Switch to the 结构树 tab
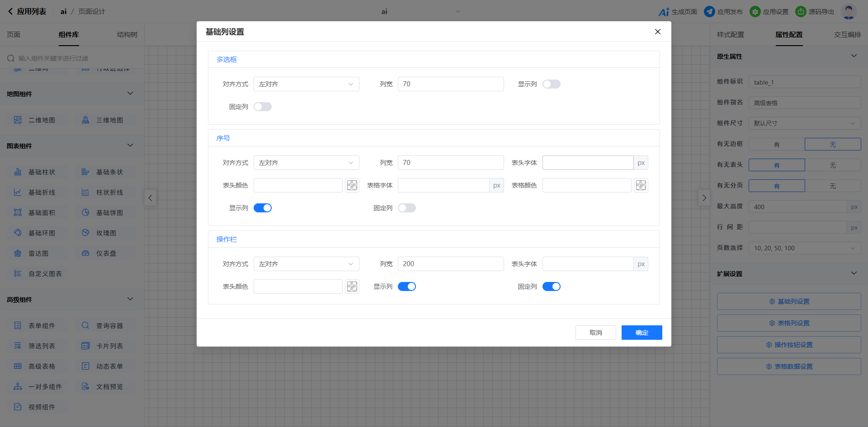868x427 pixels. (x=127, y=35)
